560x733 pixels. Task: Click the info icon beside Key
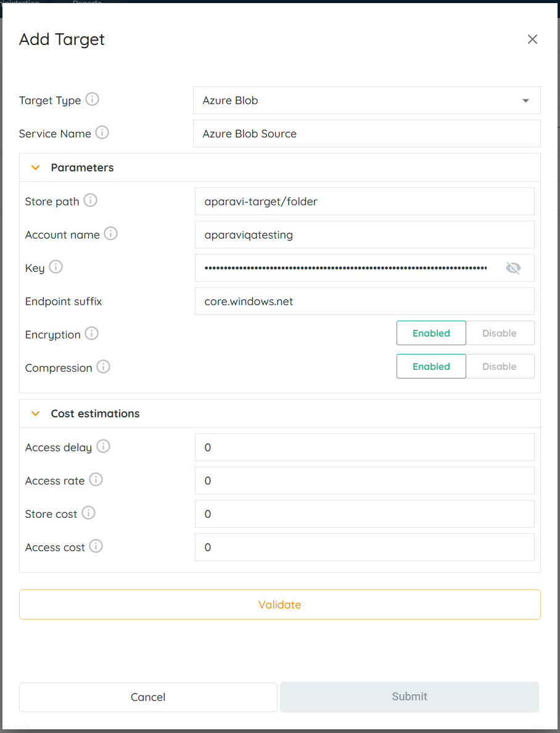[56, 267]
